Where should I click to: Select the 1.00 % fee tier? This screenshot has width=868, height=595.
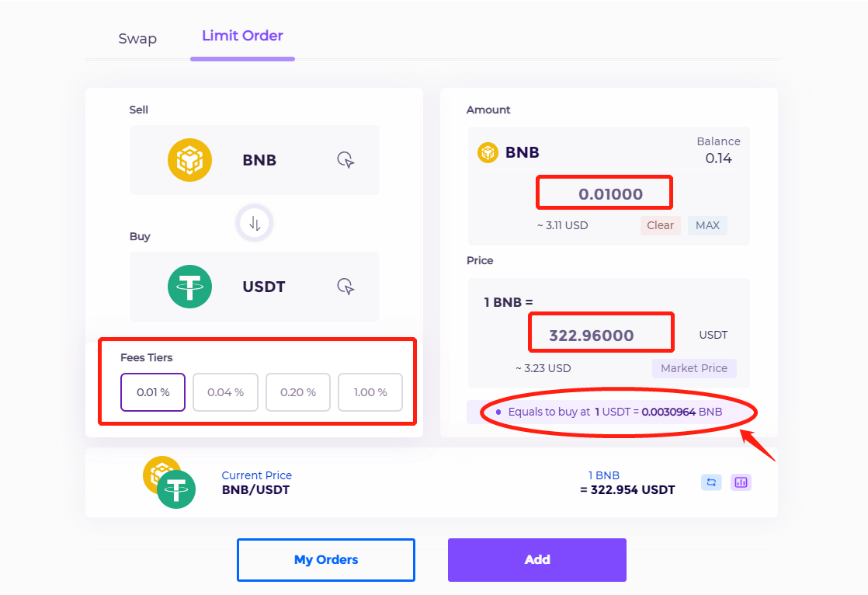coord(370,392)
